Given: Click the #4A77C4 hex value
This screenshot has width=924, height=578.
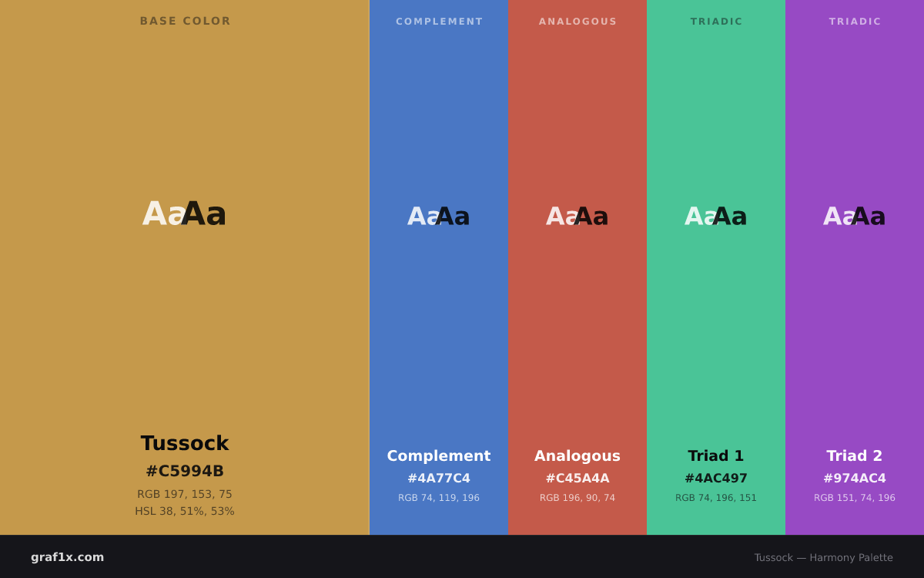Looking at the screenshot, I should pyautogui.click(x=439, y=479).
